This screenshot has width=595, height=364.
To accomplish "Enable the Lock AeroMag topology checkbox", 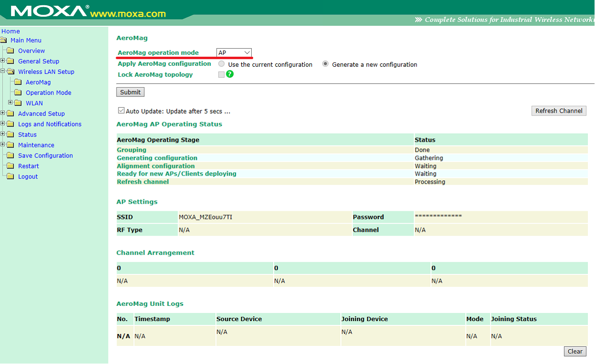I will tap(221, 74).
